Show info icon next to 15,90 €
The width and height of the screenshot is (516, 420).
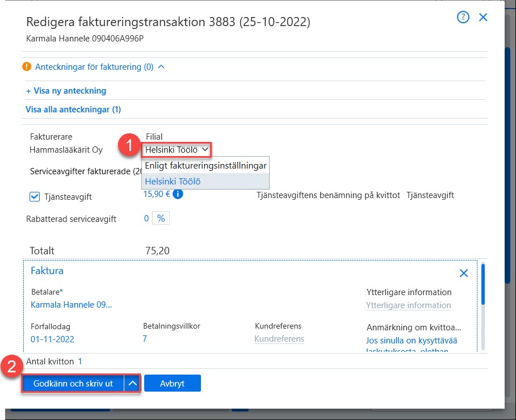[x=178, y=194]
